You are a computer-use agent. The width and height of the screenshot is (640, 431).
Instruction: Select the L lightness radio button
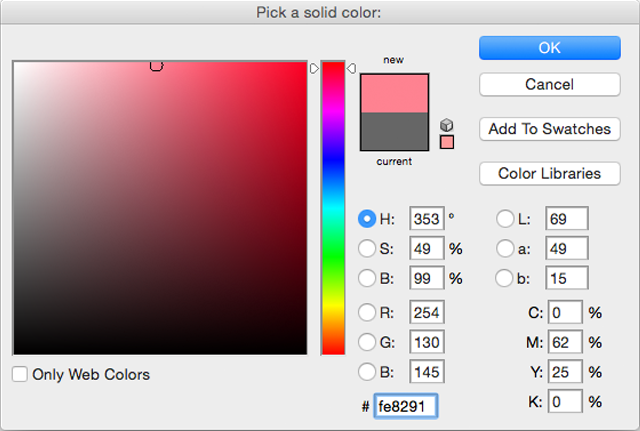click(x=505, y=219)
